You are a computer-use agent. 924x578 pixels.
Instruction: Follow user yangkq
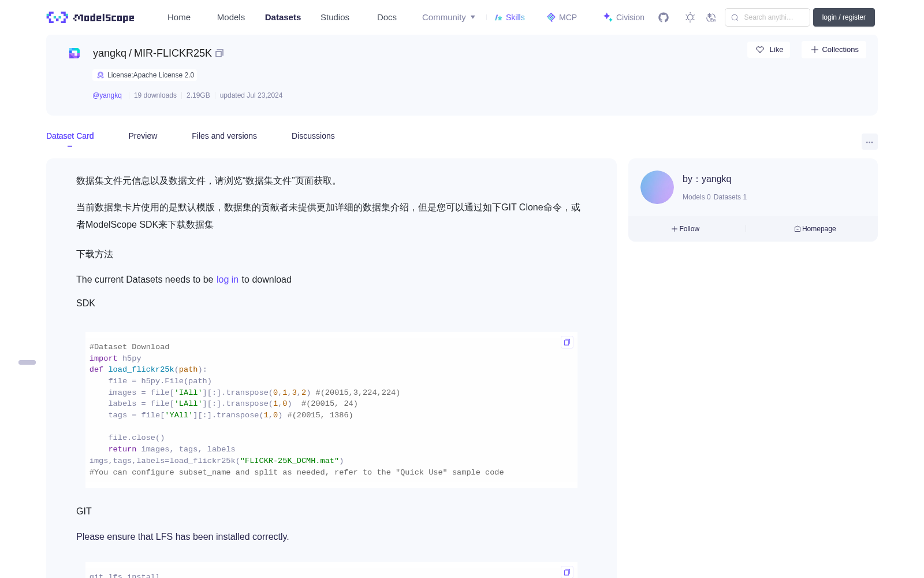(685, 229)
